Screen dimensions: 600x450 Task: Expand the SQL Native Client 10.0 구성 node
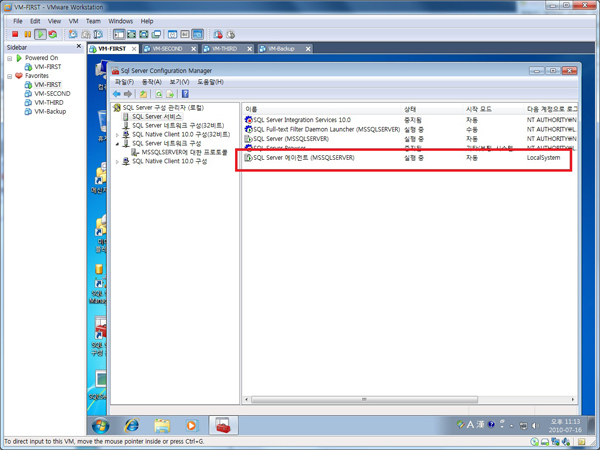117,162
